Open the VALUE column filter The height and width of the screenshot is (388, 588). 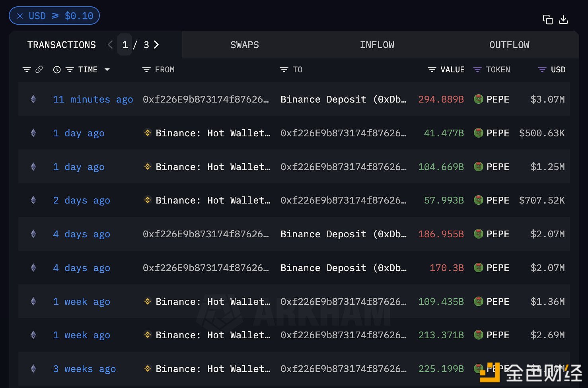pos(432,70)
